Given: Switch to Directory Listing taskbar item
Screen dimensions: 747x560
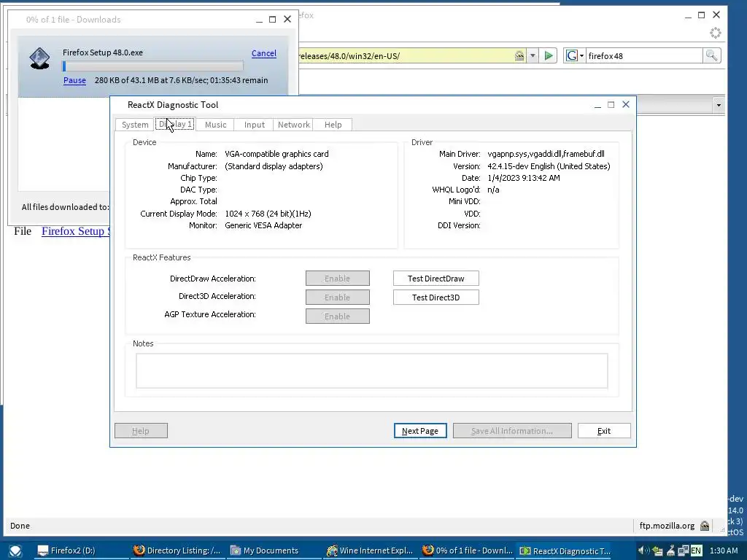Looking at the screenshot, I should click(177, 551).
